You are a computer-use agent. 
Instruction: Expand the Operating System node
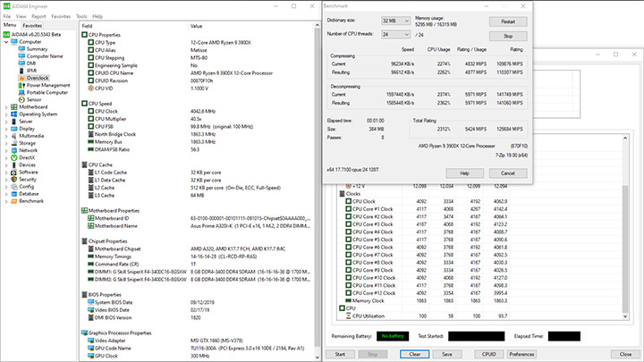click(x=6, y=114)
